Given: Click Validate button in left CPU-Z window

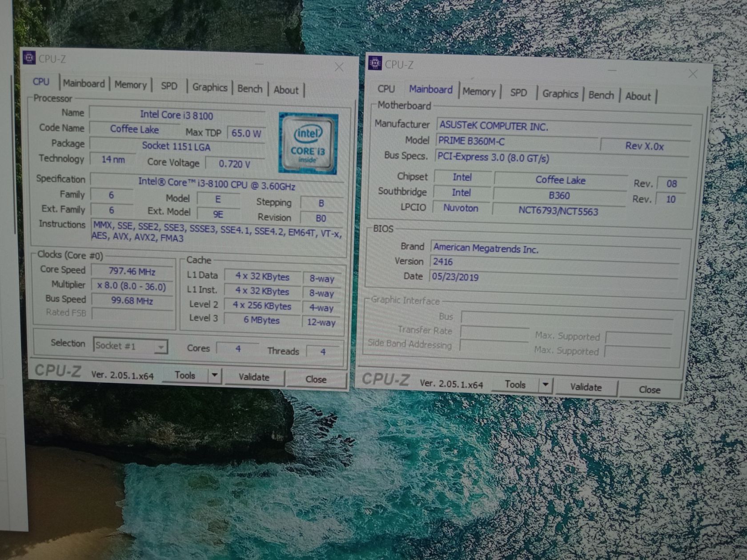Looking at the screenshot, I should (x=254, y=377).
